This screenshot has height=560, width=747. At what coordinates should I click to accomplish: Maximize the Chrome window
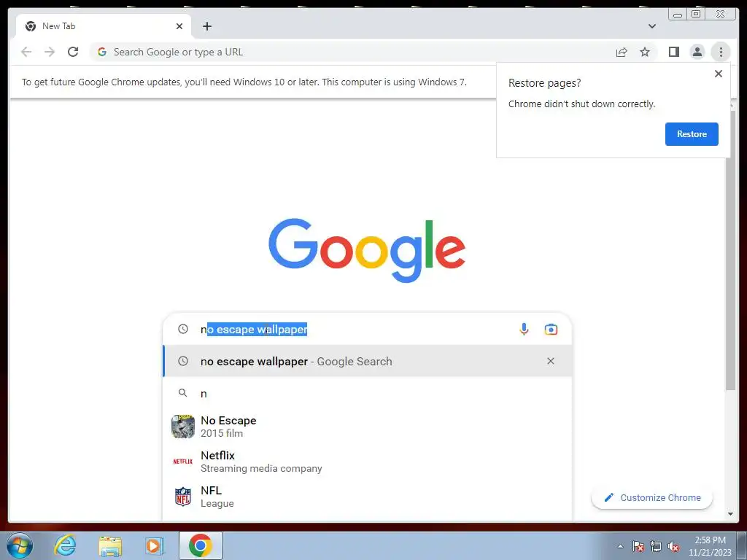[x=695, y=15]
